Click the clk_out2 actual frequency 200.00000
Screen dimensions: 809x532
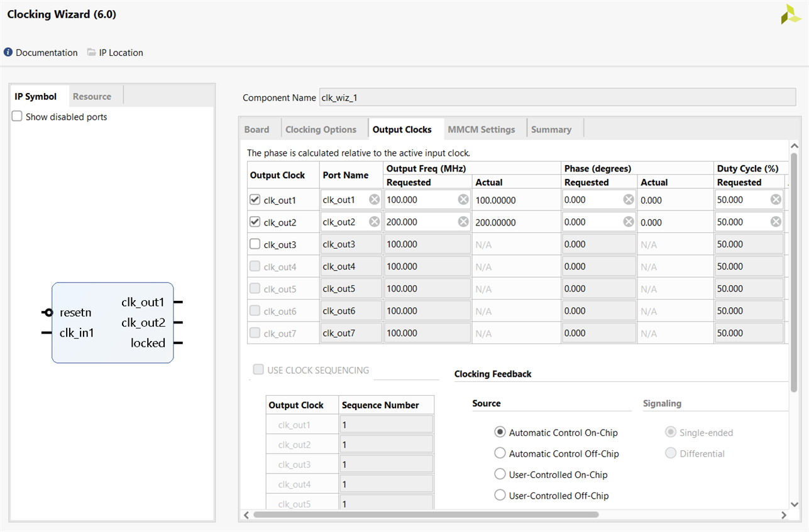pyautogui.click(x=495, y=222)
